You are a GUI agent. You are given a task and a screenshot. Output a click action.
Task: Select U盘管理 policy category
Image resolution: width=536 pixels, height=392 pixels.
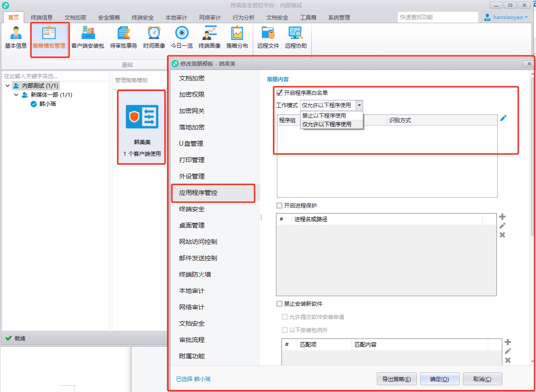coord(215,144)
